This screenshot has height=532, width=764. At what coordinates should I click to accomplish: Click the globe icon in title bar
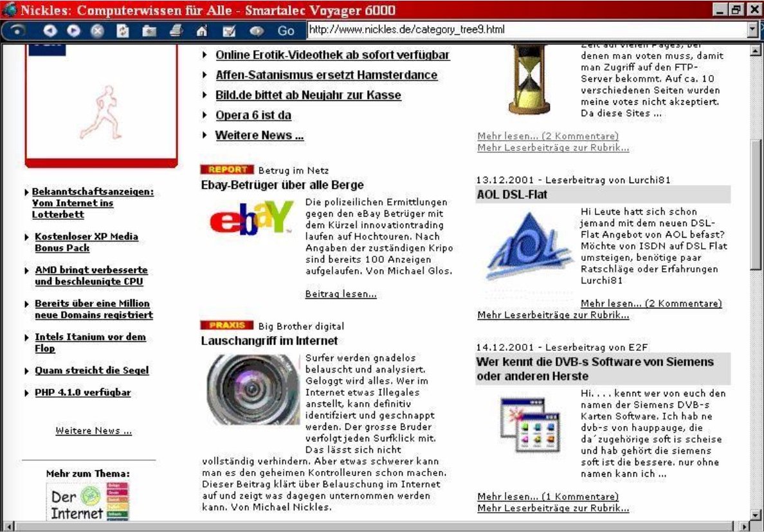(9, 9)
